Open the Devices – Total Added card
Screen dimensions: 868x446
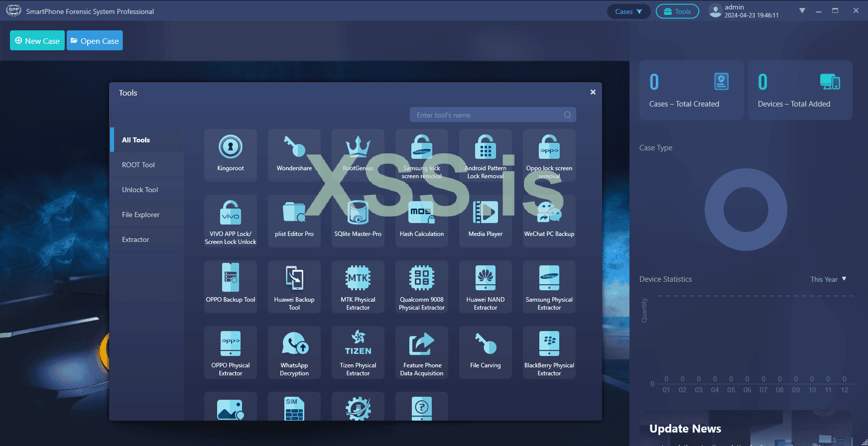(x=800, y=90)
